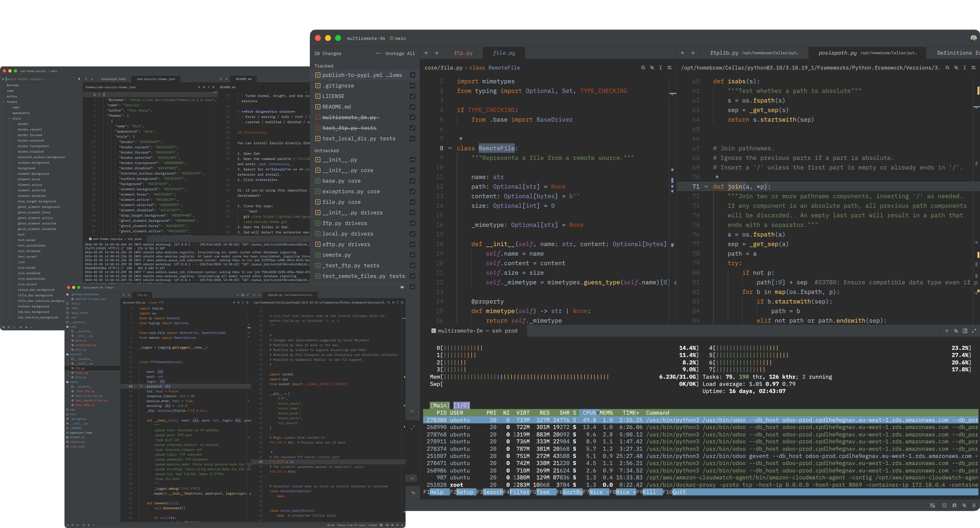Toggle staged checkbox for README.md
The image size is (980, 528).
tap(412, 107)
